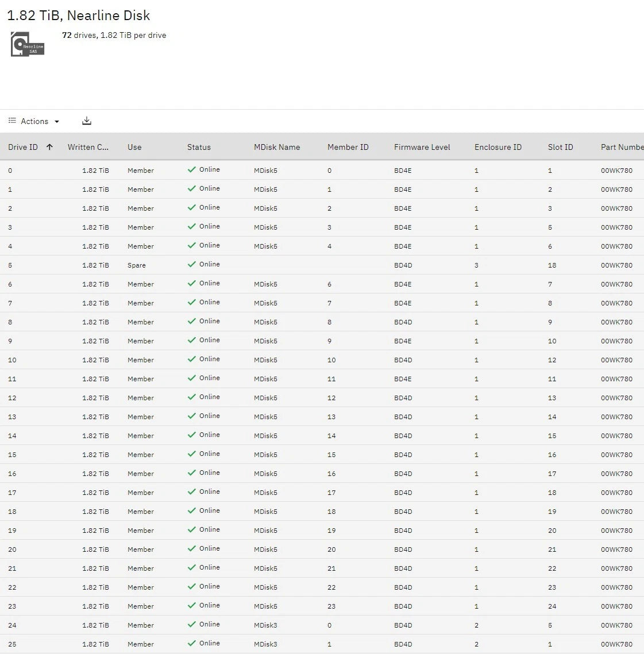Click slot 5 value in drive 24 row
This screenshot has height=654, width=644.
point(550,625)
